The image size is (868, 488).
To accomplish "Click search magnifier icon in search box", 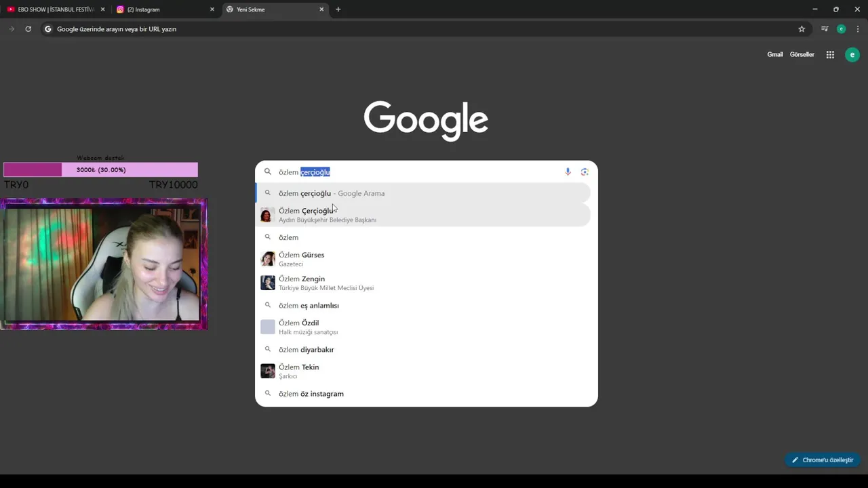I will tap(268, 172).
